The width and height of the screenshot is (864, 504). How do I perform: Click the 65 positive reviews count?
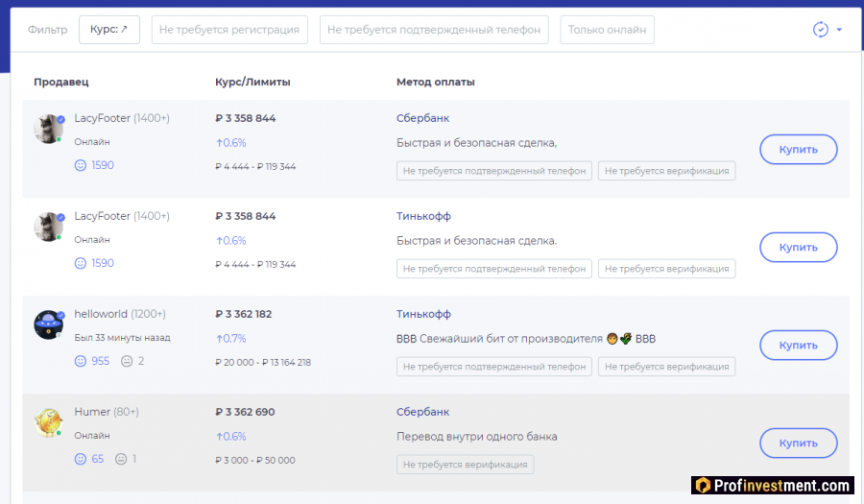pos(98,459)
